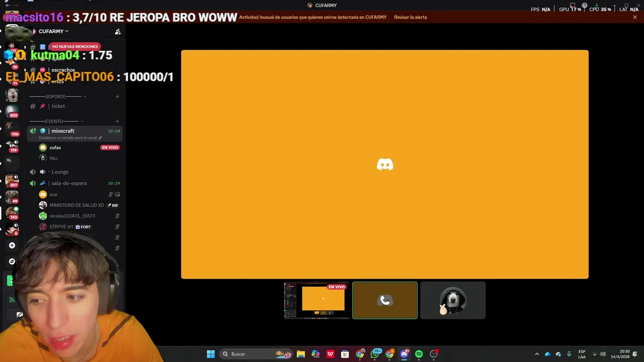The image size is (644, 362).
Task: Create a channel in the SOPORTE category
Action: [117, 97]
